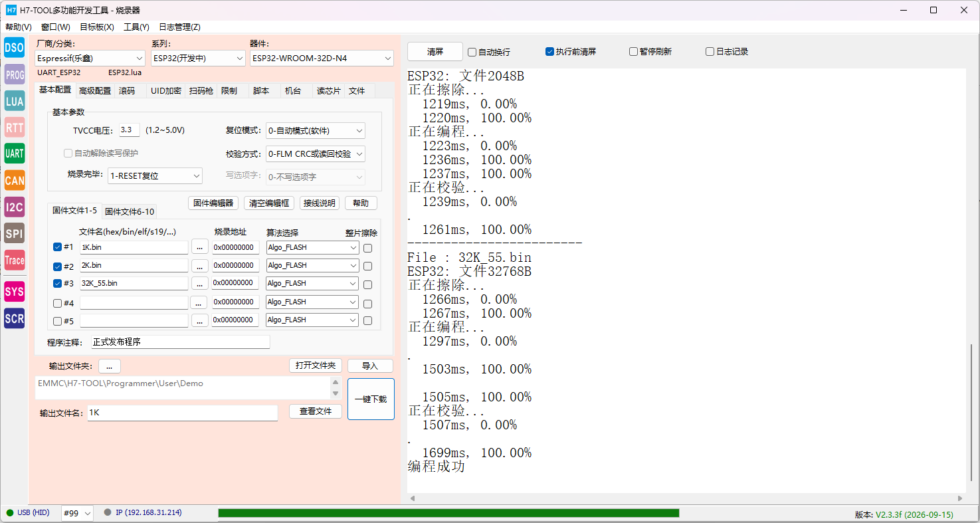Select the PROG programmer sidebar icon
Image resolution: width=980 pixels, height=523 pixels.
[x=15, y=74]
